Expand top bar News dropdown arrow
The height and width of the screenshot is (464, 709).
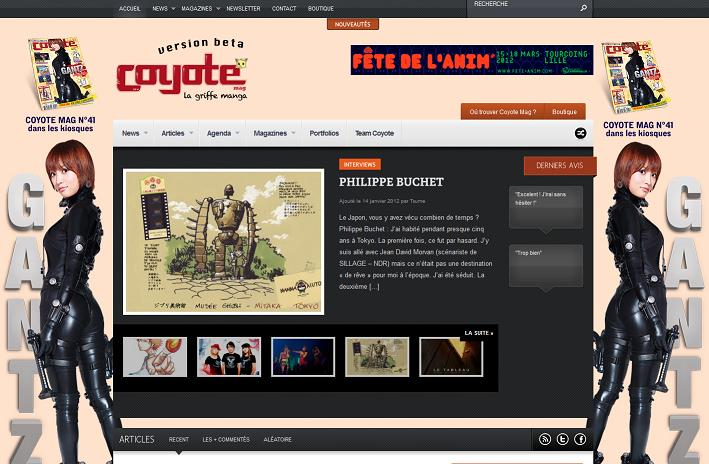click(173, 9)
